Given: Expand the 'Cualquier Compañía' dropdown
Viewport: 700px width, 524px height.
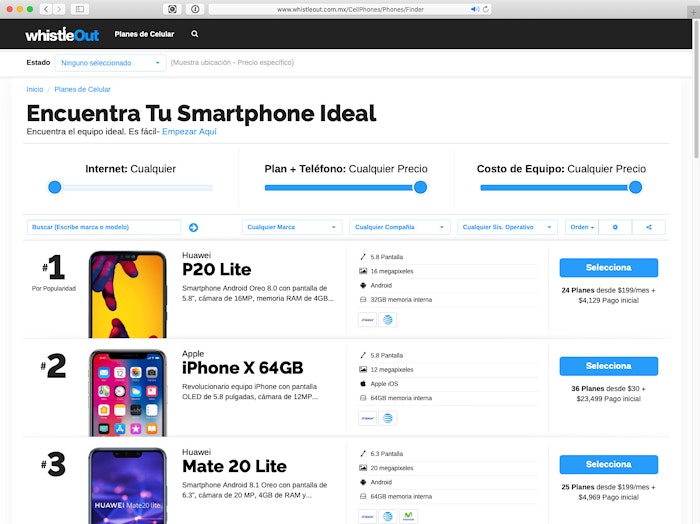Looking at the screenshot, I should point(400,227).
